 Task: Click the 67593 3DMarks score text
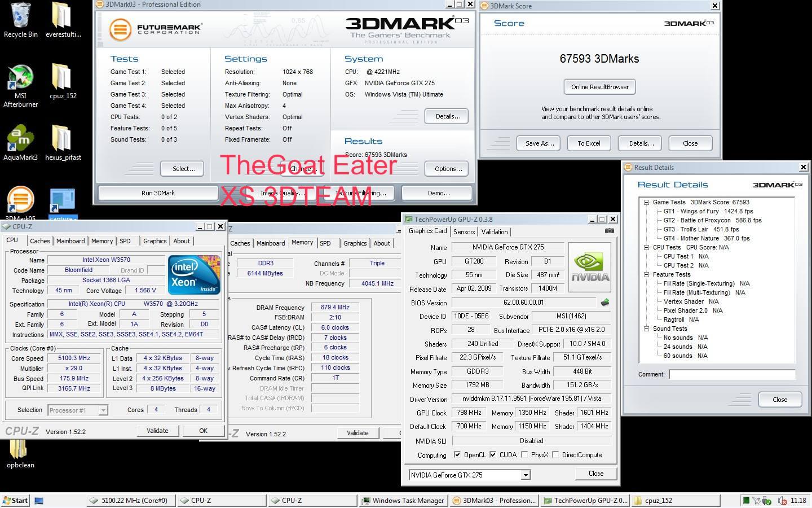[x=599, y=59]
